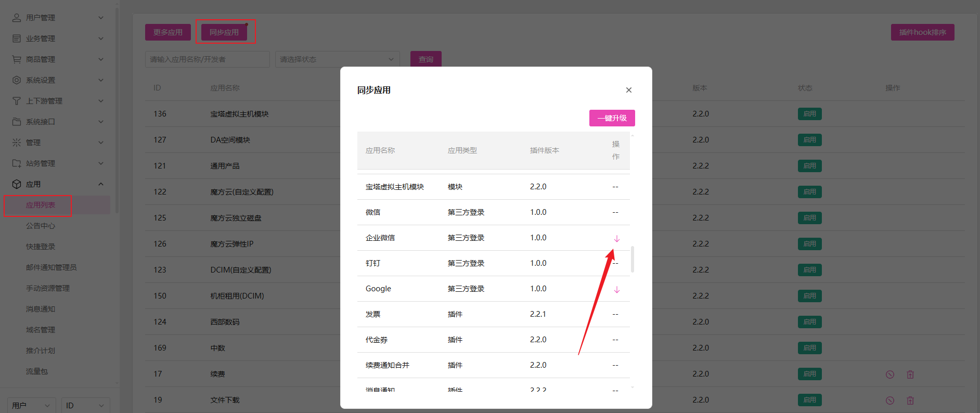Toggle 启用 status for row 136
Viewport: 980px width, 413px height.
pyautogui.click(x=809, y=114)
